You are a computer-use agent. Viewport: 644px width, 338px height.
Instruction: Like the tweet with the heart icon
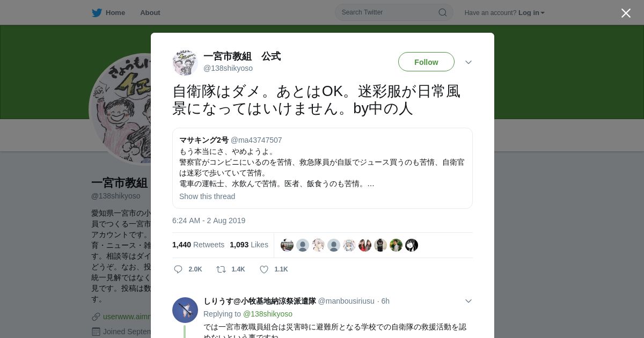264,269
